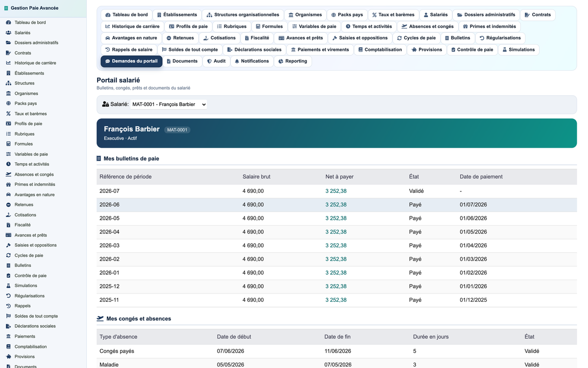The width and height of the screenshot is (588, 368).
Task: Click the Saisies et oppositions gavel icon in sidebar
Action: (x=8, y=245)
